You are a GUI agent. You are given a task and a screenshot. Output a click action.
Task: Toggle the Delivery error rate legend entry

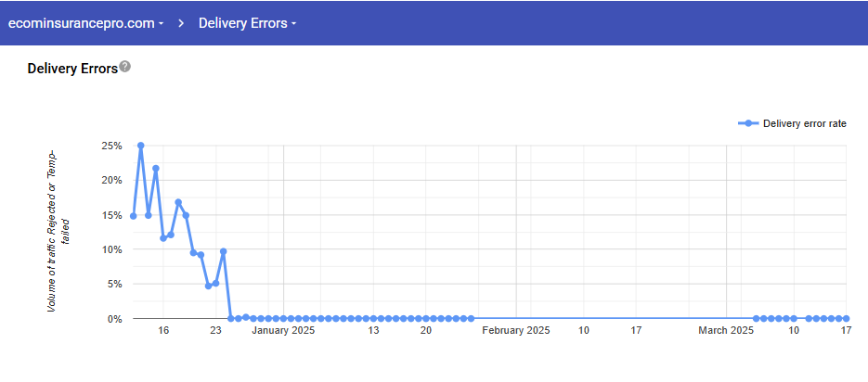tap(804, 123)
